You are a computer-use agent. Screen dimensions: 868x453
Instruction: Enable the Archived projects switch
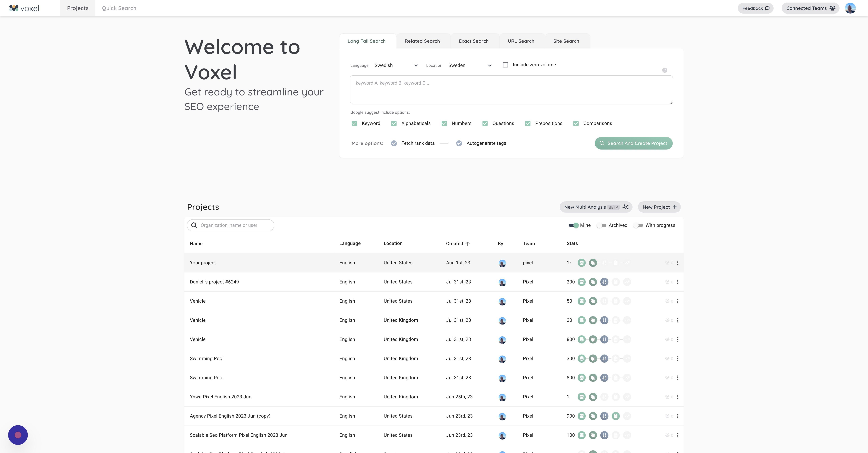pos(601,225)
